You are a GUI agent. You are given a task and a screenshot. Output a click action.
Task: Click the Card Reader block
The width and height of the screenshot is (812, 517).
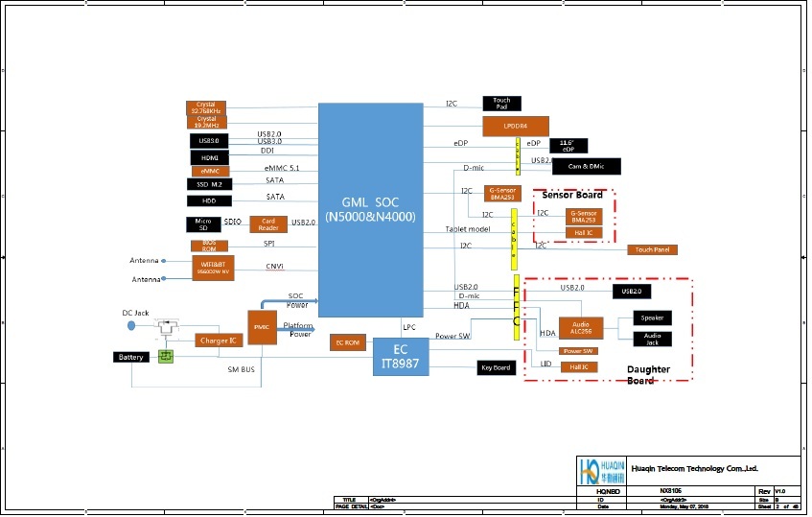268,223
